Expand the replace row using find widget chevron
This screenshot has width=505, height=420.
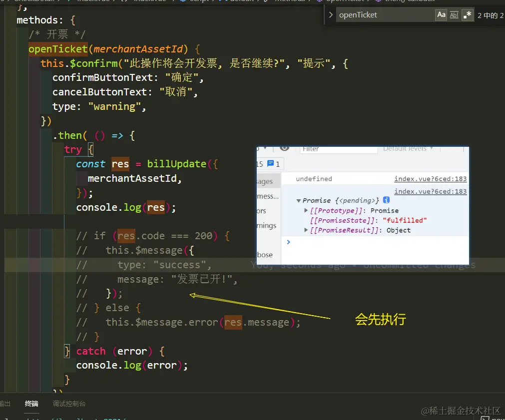click(331, 15)
